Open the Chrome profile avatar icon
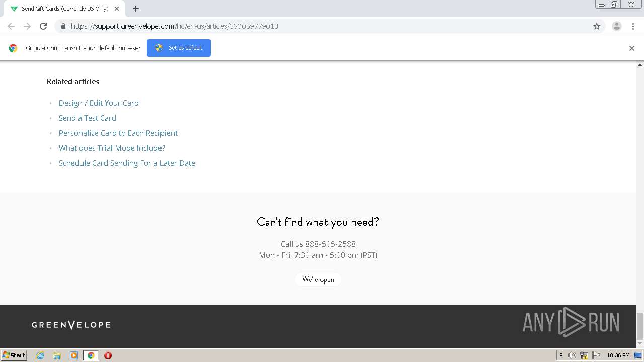 [617, 26]
